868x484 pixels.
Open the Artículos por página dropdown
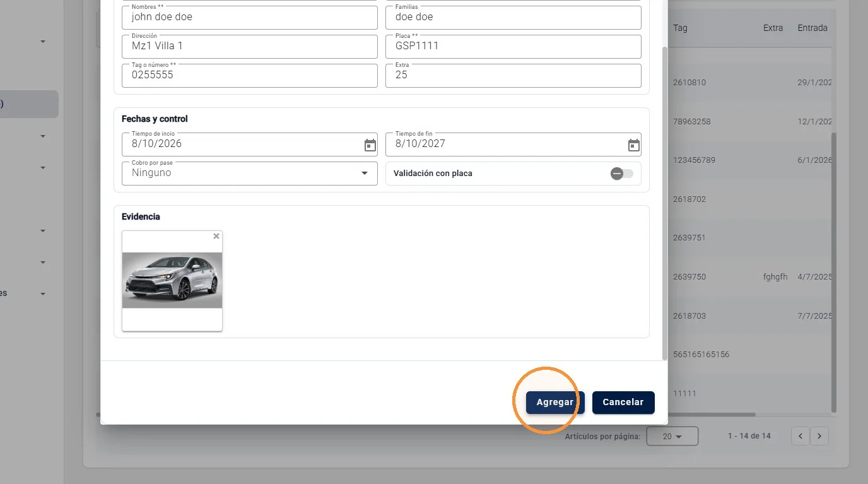click(x=672, y=436)
